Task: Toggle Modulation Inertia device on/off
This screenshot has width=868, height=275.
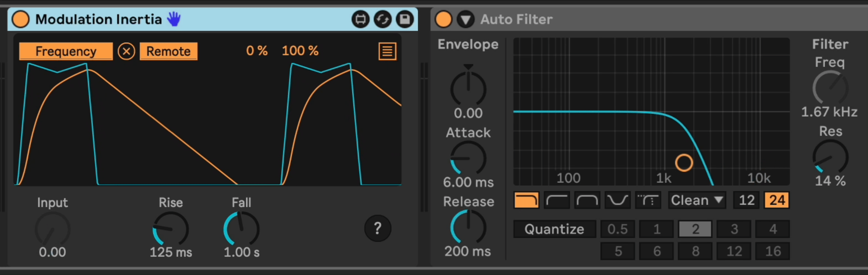Action: [21, 19]
